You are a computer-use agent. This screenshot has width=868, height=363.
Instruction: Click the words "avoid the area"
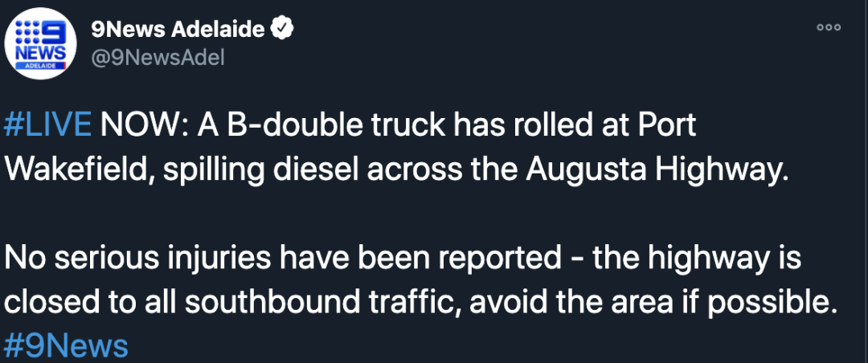pos(565,302)
